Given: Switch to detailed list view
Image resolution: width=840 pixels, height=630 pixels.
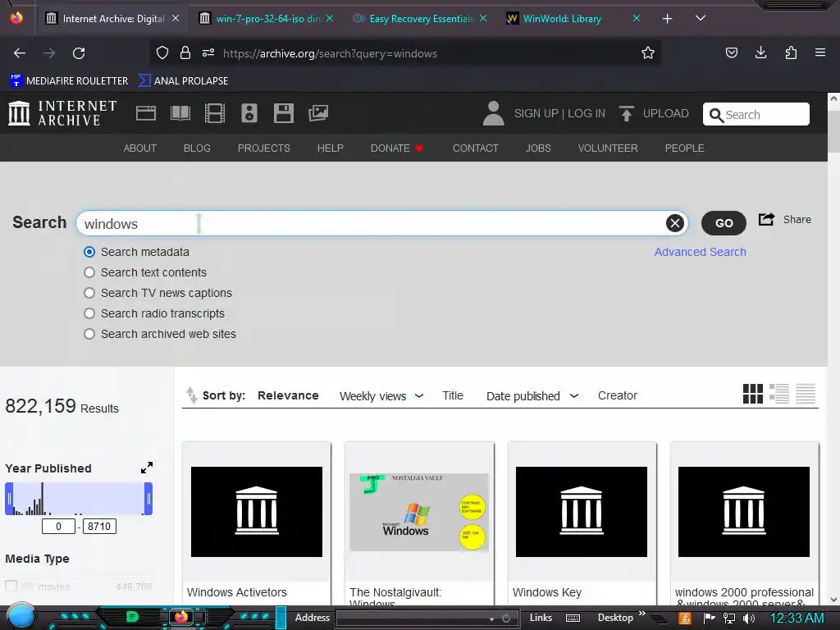Looking at the screenshot, I should click(x=779, y=394).
